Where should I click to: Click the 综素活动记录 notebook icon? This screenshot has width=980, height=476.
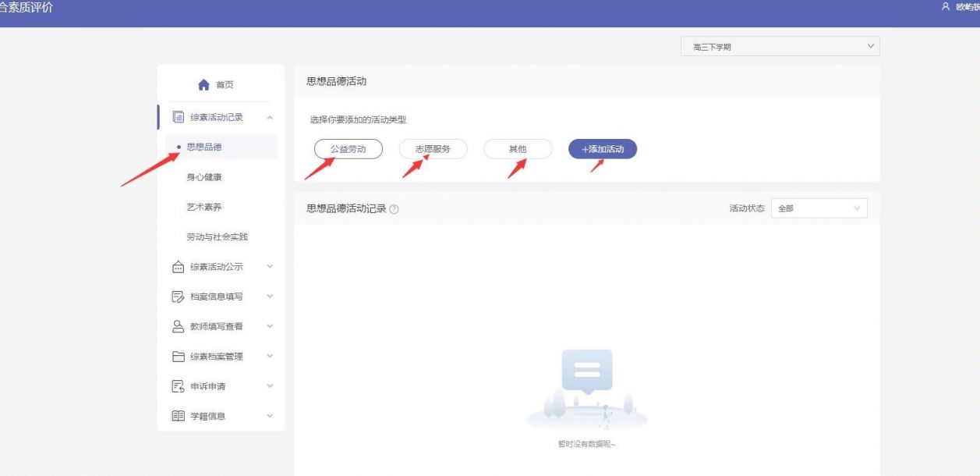177,115
